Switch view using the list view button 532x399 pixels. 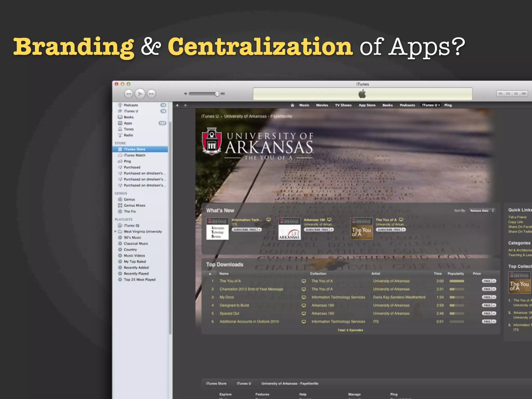click(500, 94)
